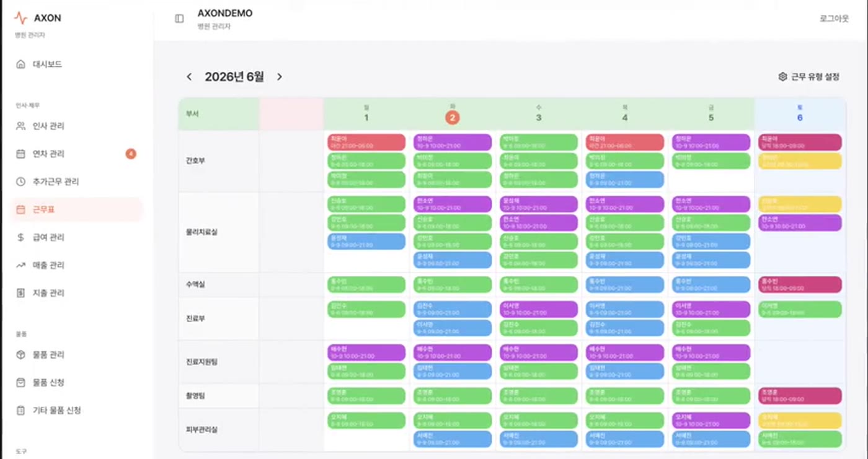Click the receipt icon for 지출 관리

[21, 293]
